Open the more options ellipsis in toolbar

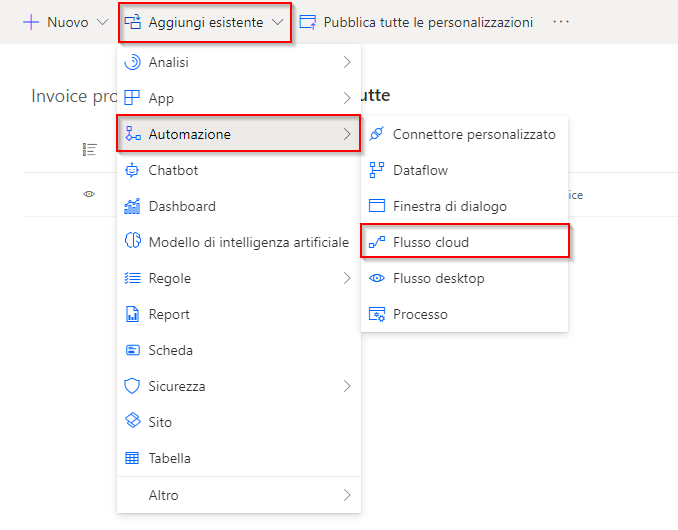(561, 22)
